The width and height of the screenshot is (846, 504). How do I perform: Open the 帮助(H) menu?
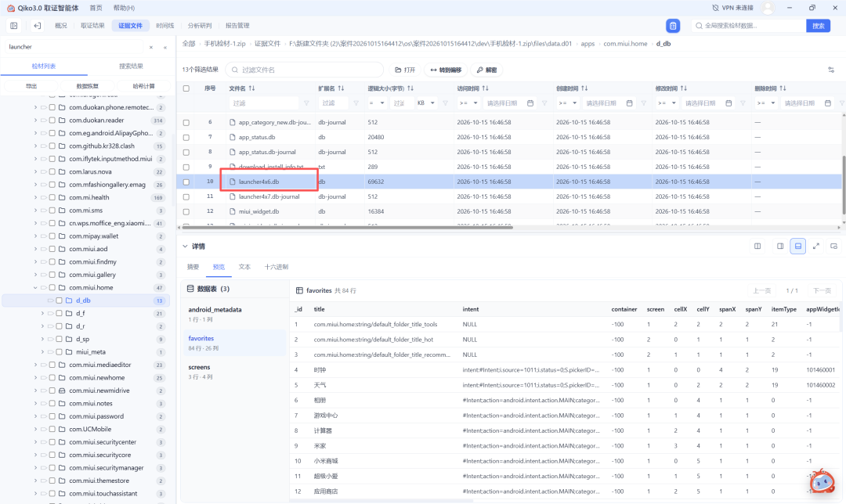pyautogui.click(x=124, y=8)
